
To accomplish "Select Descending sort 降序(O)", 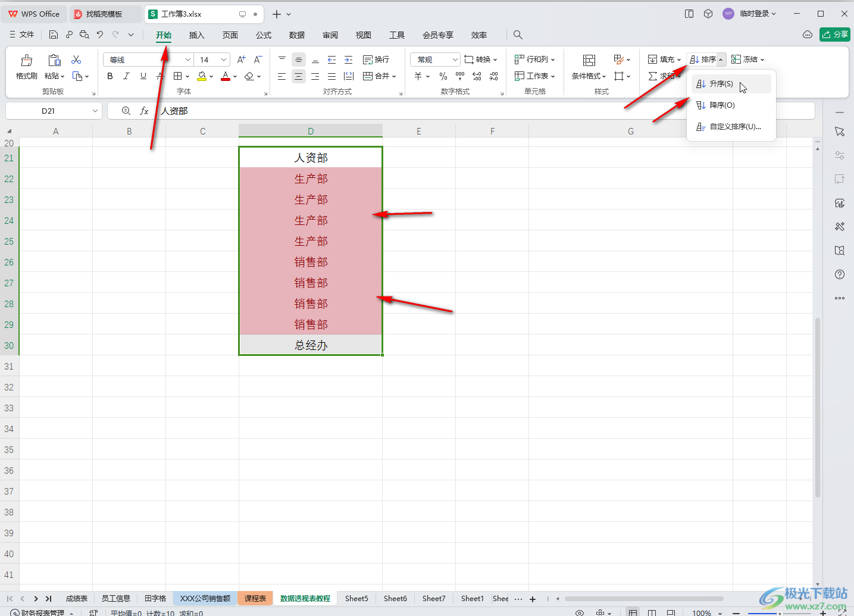I will tap(731, 105).
